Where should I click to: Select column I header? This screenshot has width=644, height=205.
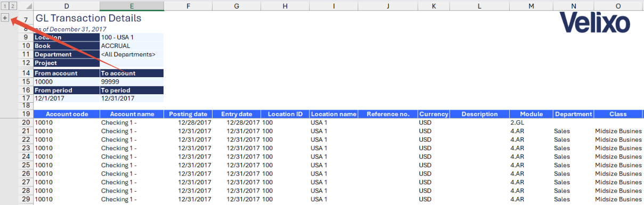click(333, 5)
